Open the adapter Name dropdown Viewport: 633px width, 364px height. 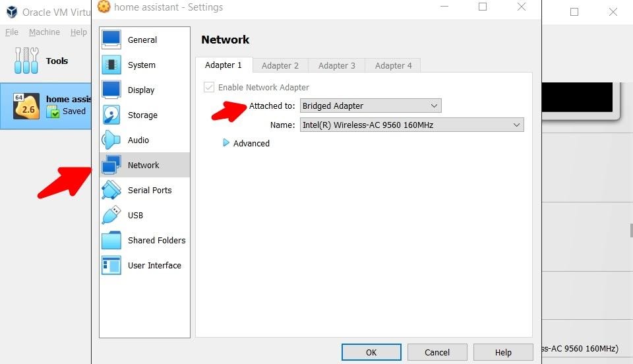(411, 125)
